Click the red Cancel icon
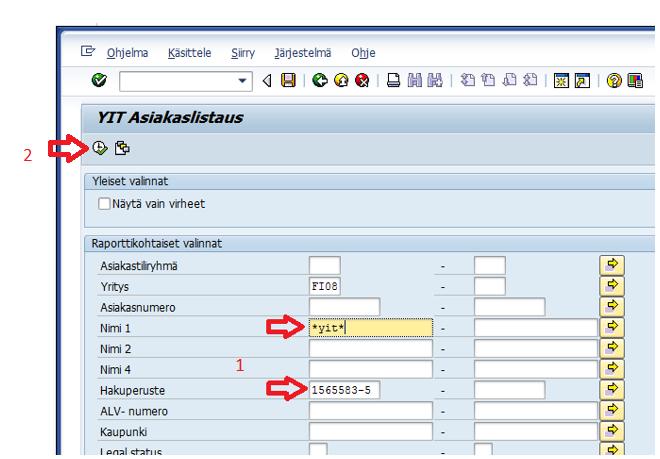The height and width of the screenshot is (459, 660). 362,80
